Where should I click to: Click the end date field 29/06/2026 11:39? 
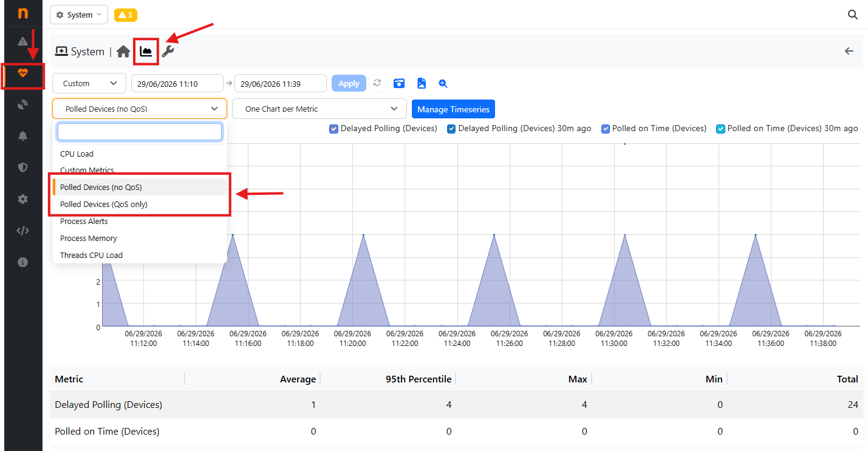tap(281, 83)
